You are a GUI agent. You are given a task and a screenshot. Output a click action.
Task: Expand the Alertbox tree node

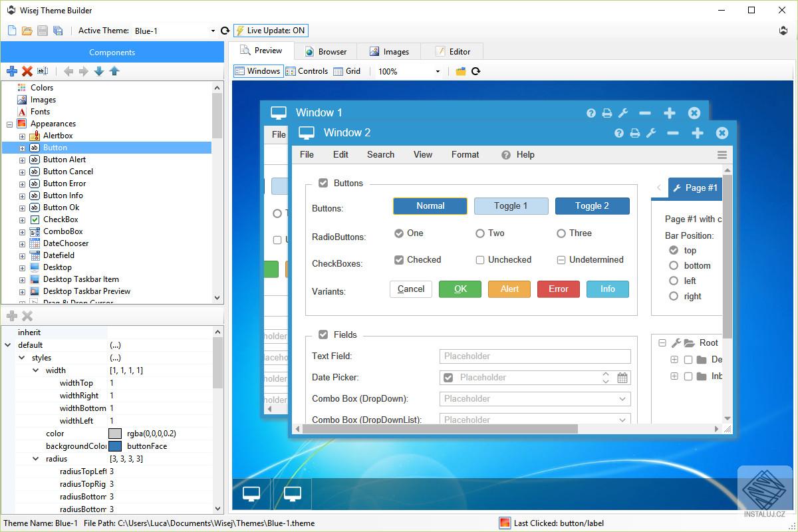tap(22, 136)
